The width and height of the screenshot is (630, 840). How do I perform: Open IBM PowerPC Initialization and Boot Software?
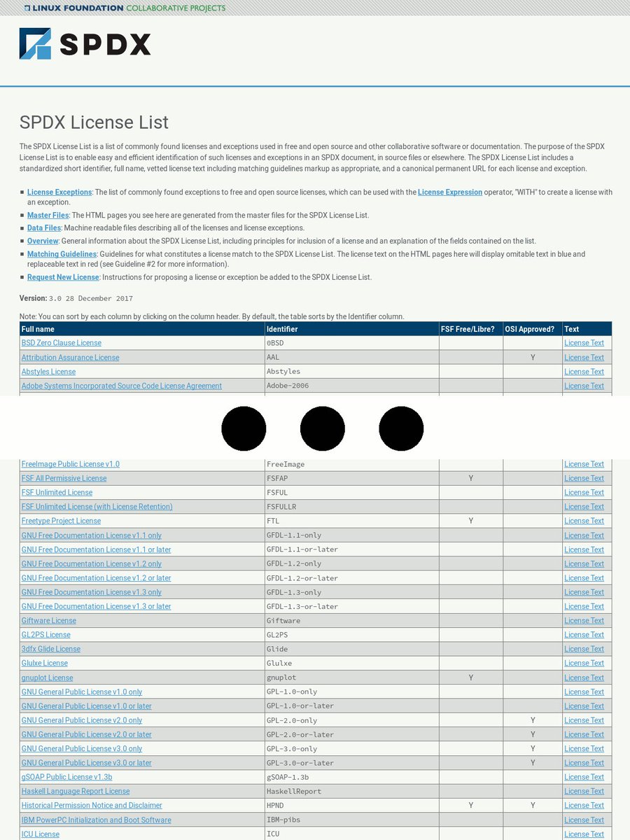click(97, 820)
